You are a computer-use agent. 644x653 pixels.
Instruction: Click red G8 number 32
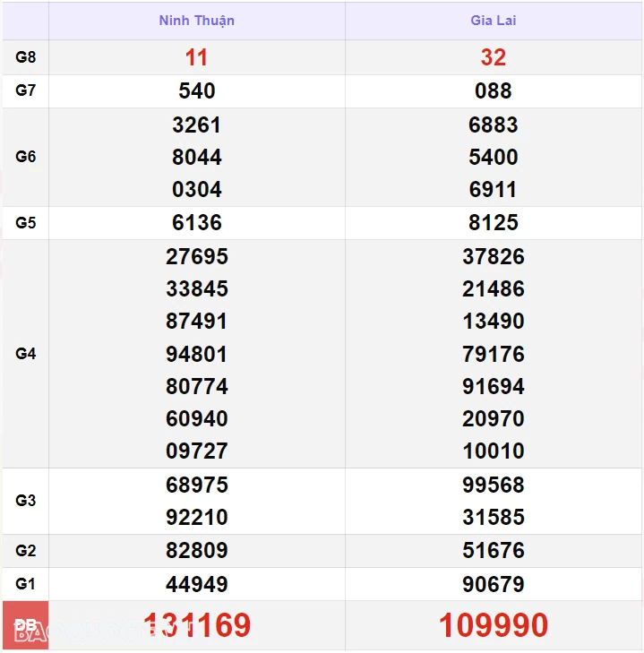click(494, 57)
